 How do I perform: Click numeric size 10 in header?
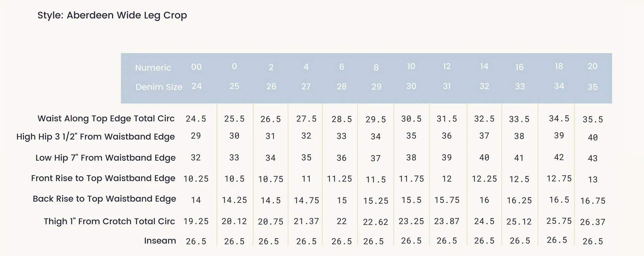(x=411, y=66)
